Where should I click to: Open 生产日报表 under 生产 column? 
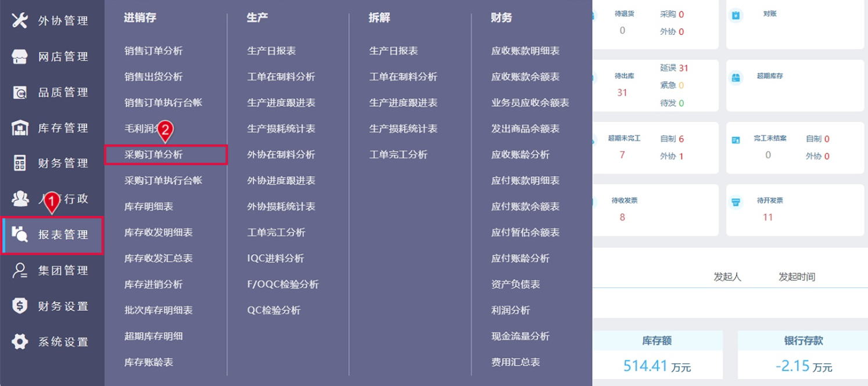(x=271, y=51)
